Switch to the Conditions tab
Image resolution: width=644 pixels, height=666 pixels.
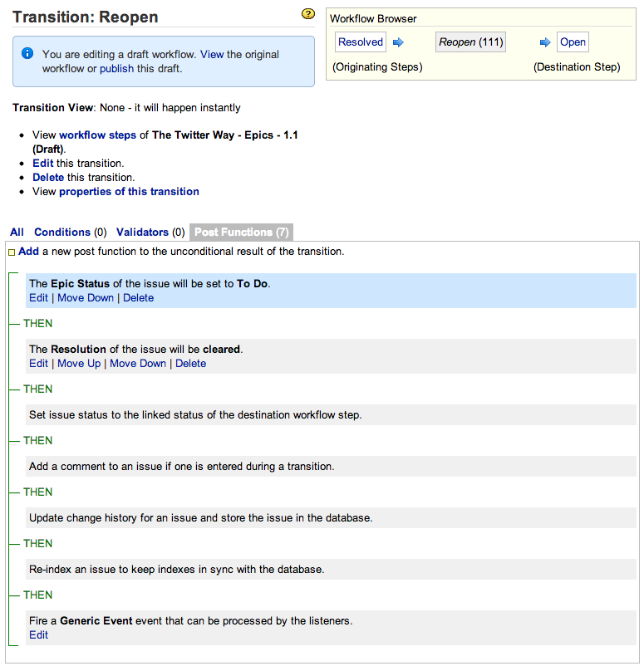click(x=62, y=233)
